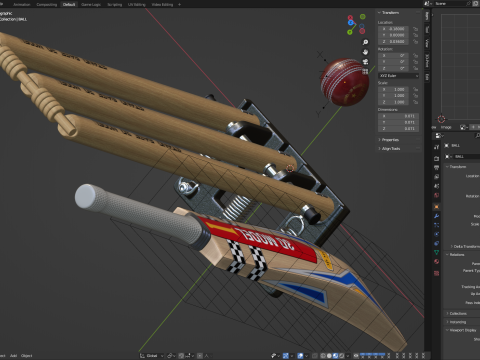Click the blue Z axis gizmo circle

click(x=350, y=23)
